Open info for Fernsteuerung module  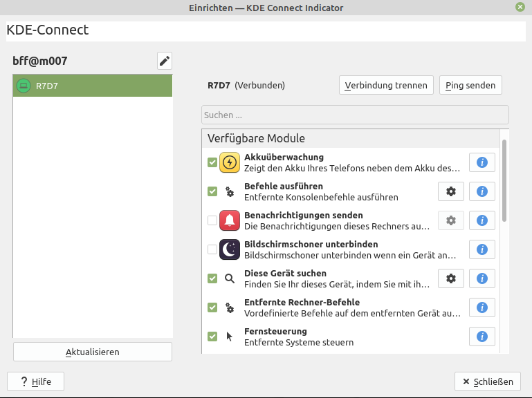481,337
